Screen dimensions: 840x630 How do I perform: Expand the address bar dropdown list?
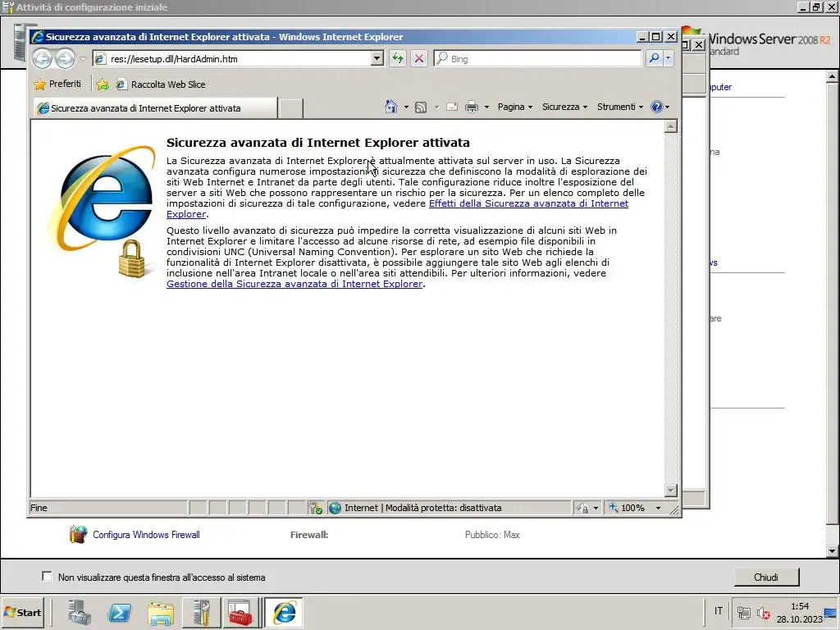(x=377, y=59)
